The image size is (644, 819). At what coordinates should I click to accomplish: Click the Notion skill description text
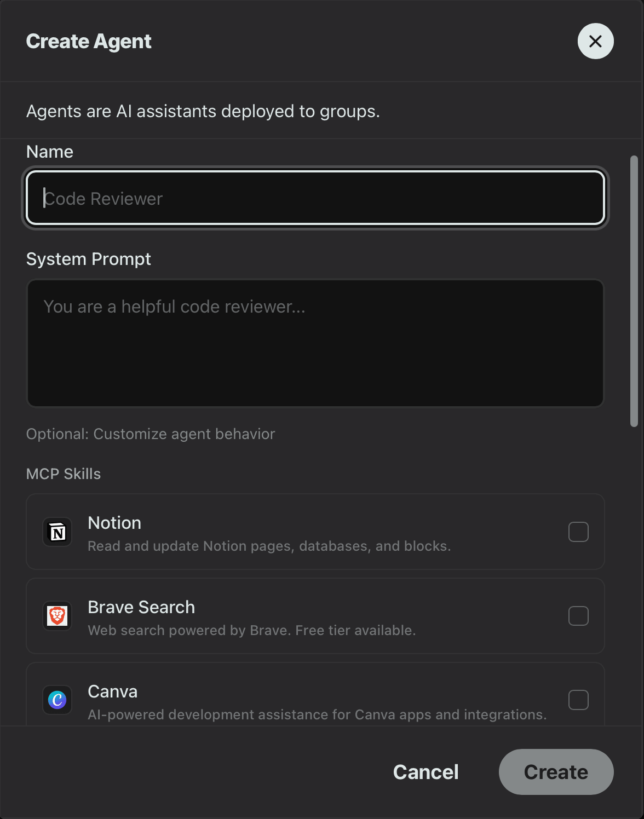click(269, 546)
